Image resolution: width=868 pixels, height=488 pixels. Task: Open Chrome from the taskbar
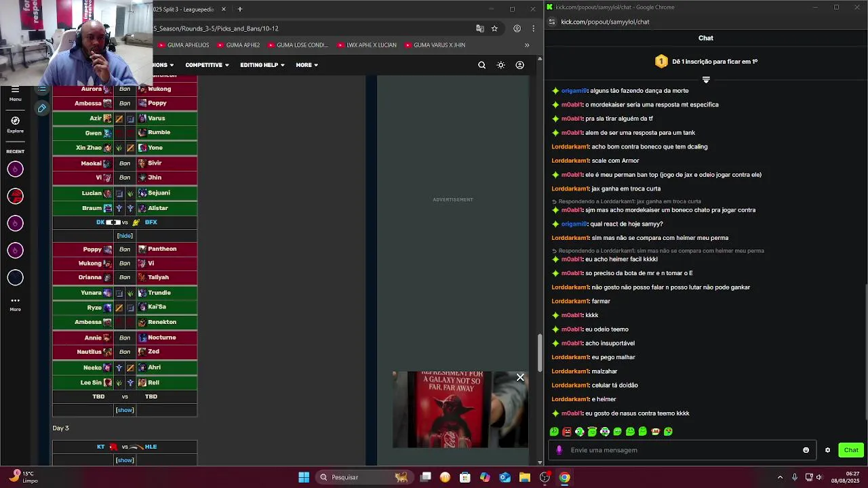tap(564, 477)
